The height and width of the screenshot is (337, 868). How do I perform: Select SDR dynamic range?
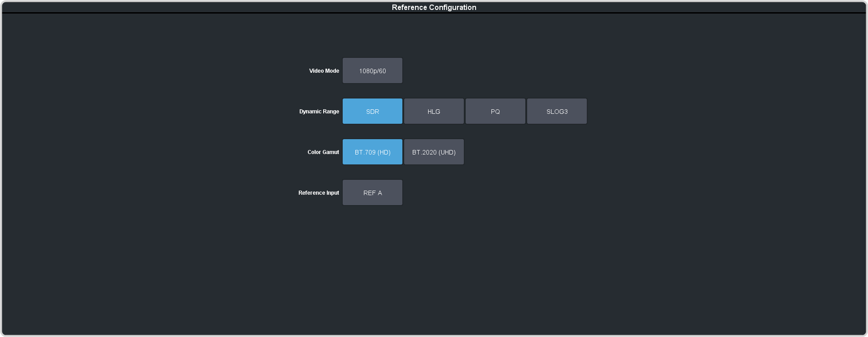click(x=373, y=111)
